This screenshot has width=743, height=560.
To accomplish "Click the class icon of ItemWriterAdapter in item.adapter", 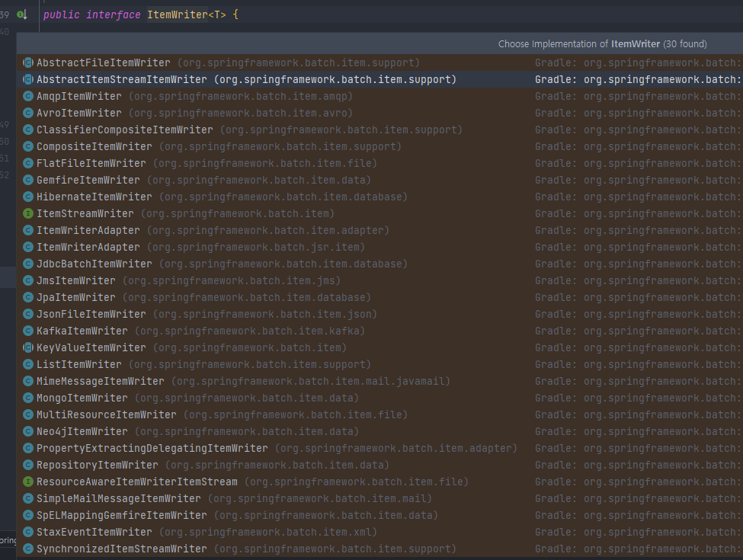I will (x=28, y=230).
